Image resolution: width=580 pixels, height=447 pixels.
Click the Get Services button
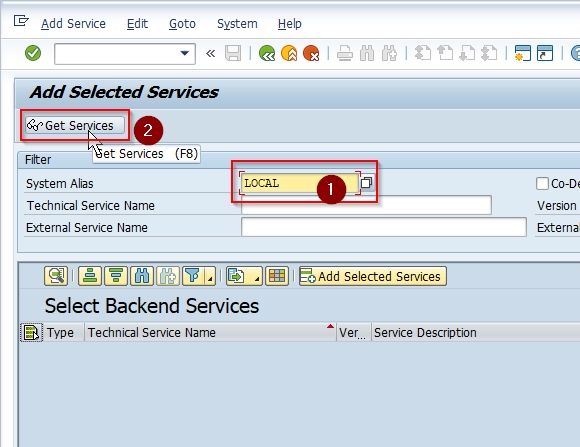[75, 125]
